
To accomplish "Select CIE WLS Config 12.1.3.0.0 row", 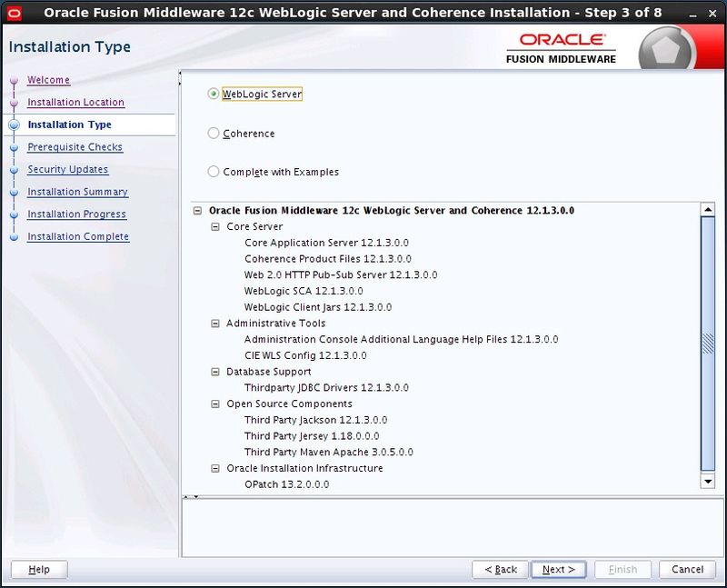I will pyautogui.click(x=305, y=355).
